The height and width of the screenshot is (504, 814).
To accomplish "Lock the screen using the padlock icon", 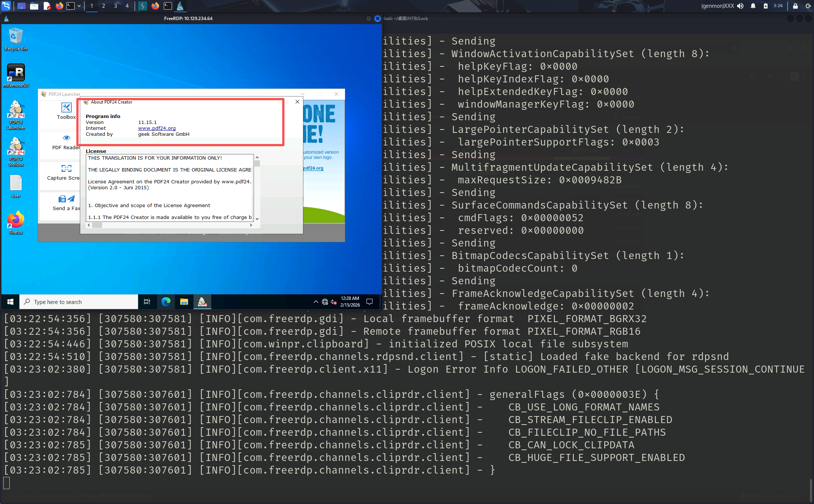I will pos(795,6).
